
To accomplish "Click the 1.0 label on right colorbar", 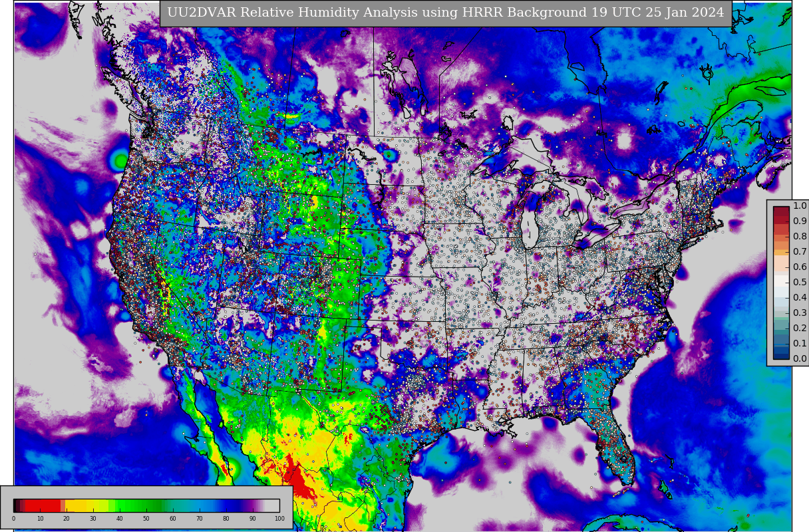I will [800, 205].
